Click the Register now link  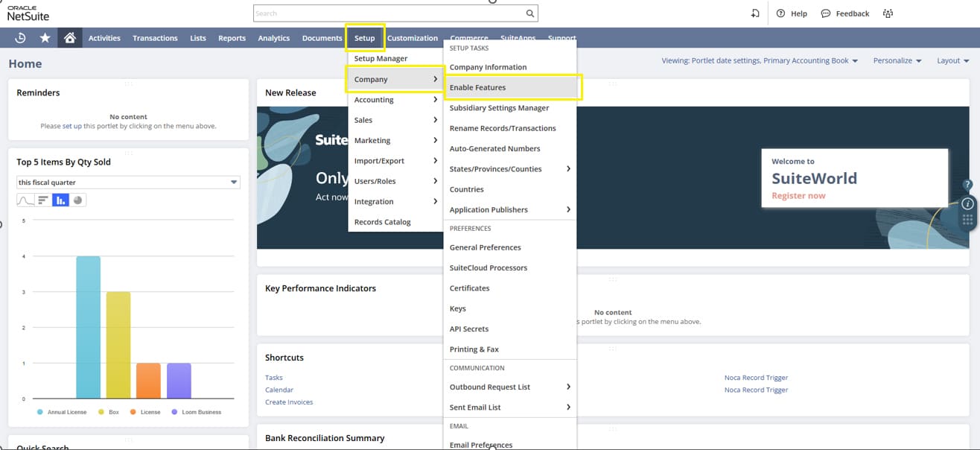click(798, 196)
